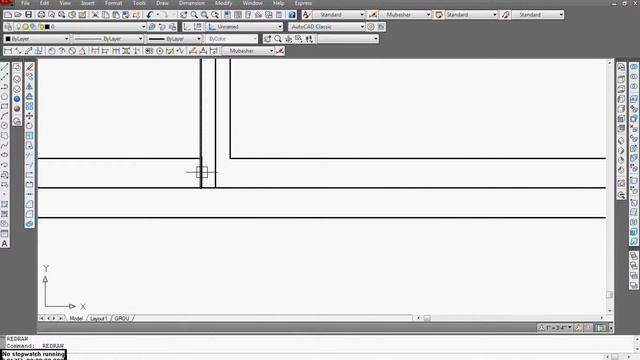
Task: Click the Cut scissors icon
Action: tap(95, 15)
